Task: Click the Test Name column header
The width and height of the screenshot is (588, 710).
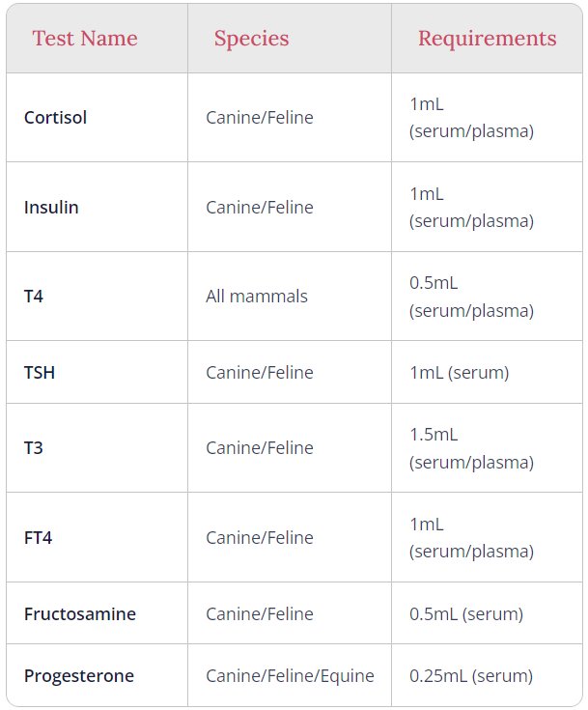Action: point(85,39)
